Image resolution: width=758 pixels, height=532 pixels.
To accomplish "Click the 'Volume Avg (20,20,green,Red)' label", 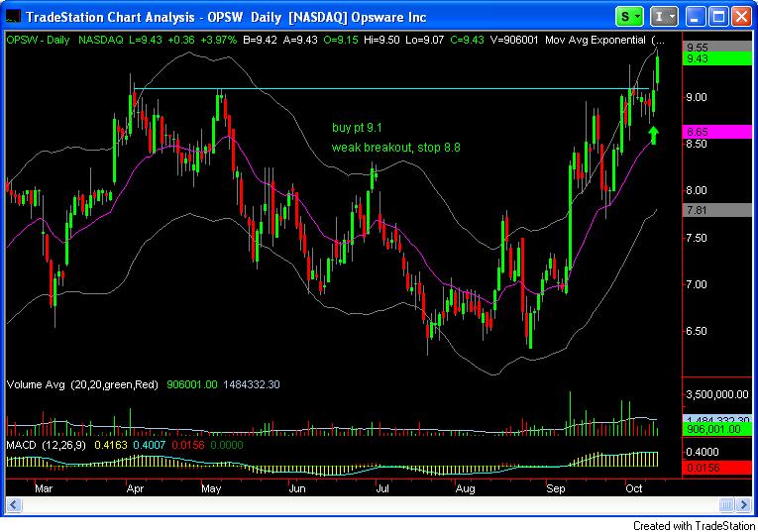I will pos(82,384).
